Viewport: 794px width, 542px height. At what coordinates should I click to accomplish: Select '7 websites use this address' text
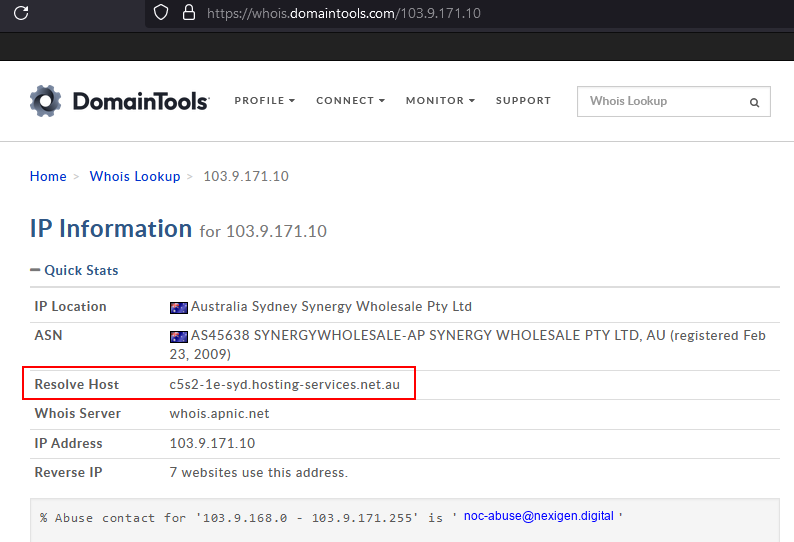[x=259, y=473]
